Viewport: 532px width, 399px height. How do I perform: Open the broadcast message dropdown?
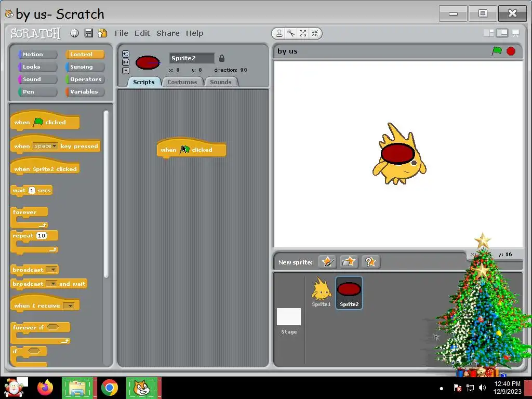coord(51,270)
